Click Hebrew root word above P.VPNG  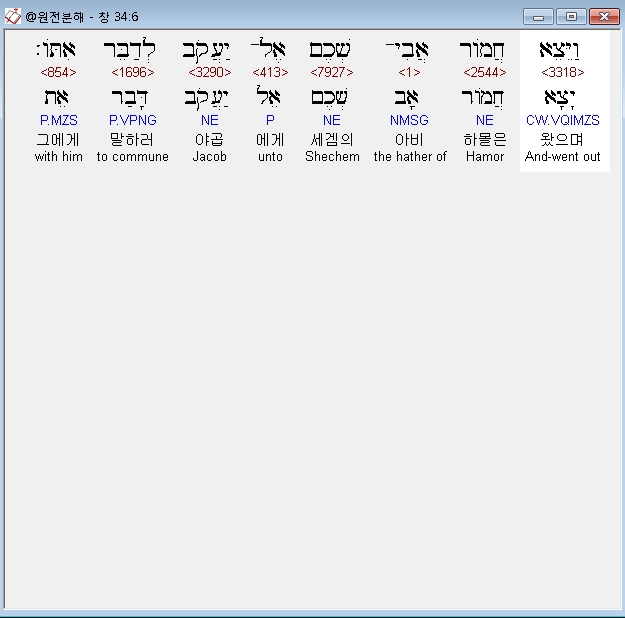point(130,98)
